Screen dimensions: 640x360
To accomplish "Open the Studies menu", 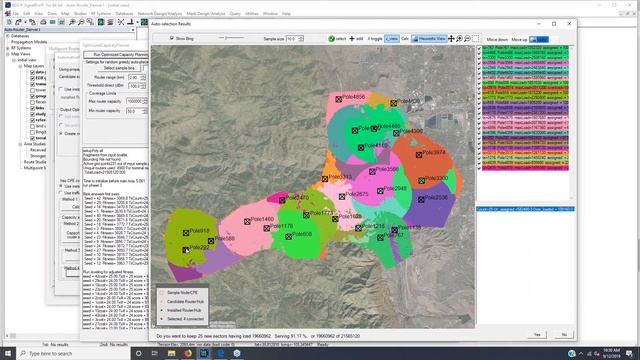I will (80, 14).
